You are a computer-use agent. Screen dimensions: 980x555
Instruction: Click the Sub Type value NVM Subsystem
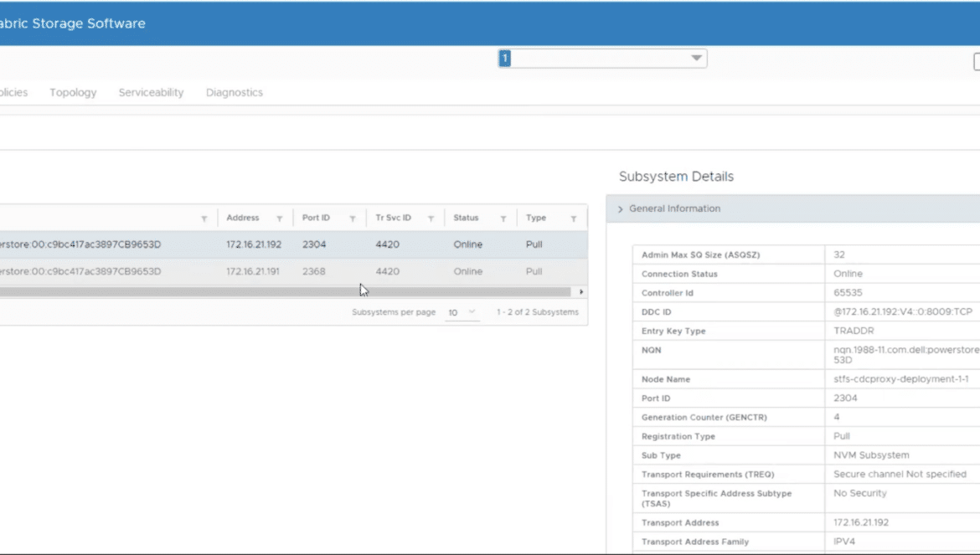871,455
